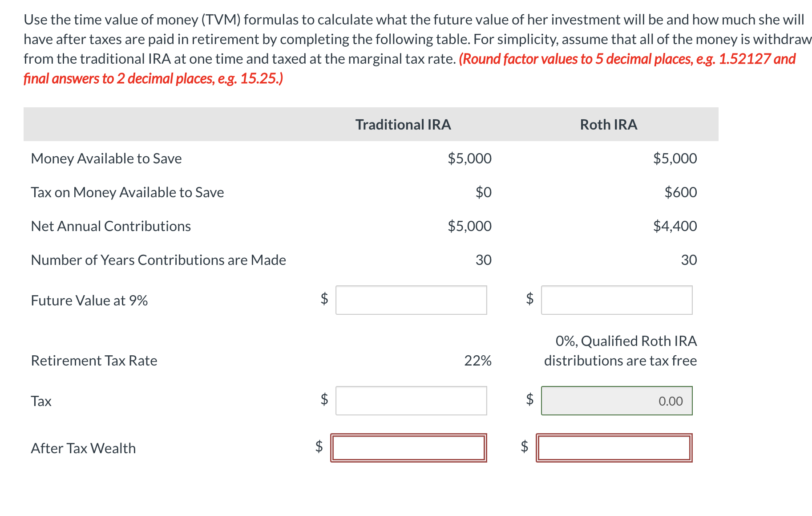Click the Net Annual Contributions row label

point(111,226)
